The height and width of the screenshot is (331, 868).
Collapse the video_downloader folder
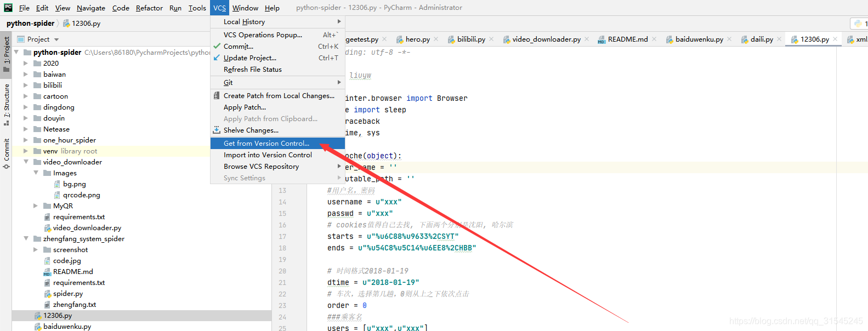[x=26, y=162]
